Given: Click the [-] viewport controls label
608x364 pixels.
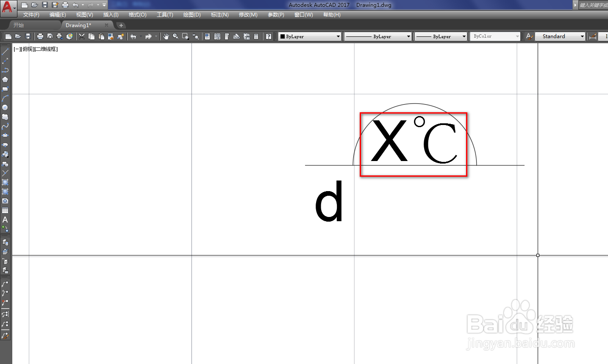Looking at the screenshot, I should pyautogui.click(x=17, y=49).
